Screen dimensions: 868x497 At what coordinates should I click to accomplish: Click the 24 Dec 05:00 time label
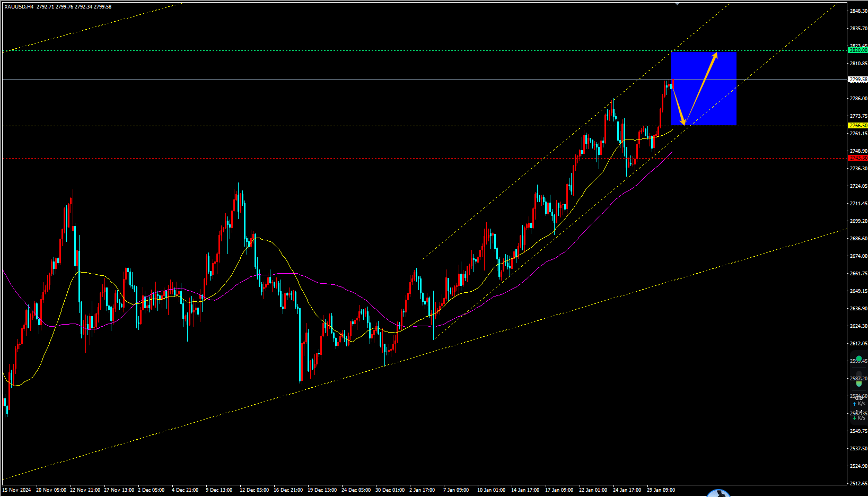click(356, 490)
